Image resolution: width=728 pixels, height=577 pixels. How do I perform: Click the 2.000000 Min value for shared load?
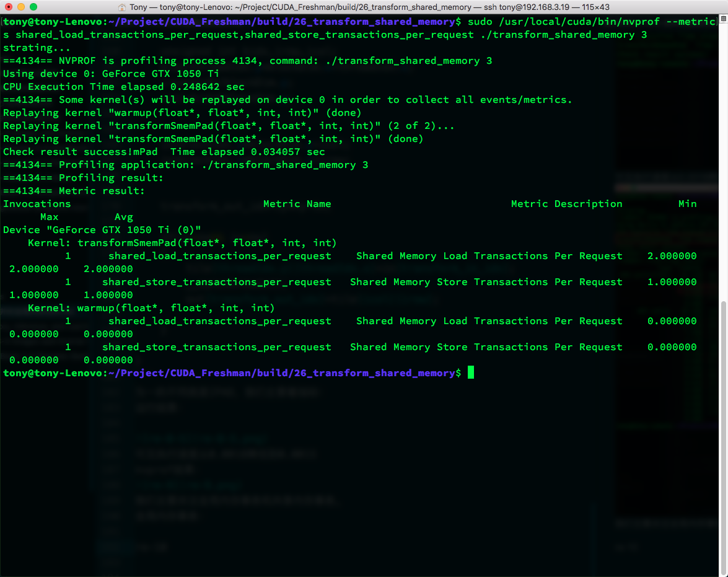pyautogui.click(x=672, y=256)
